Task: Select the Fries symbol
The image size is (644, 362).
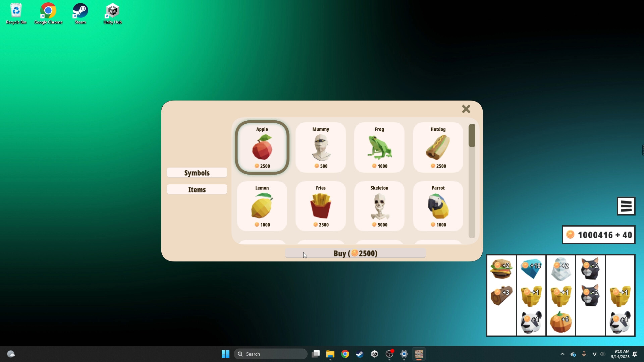Action: point(320,206)
